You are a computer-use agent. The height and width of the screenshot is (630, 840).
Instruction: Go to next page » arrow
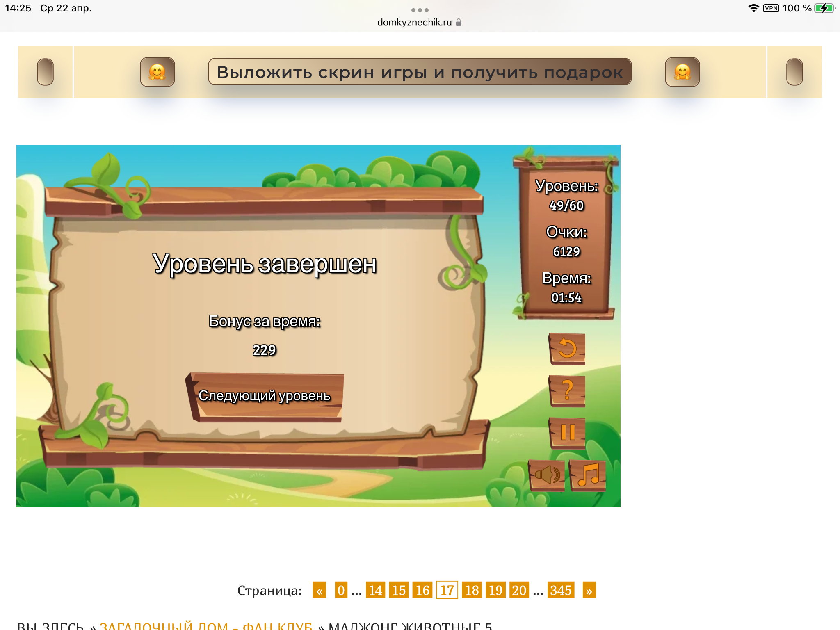589,590
